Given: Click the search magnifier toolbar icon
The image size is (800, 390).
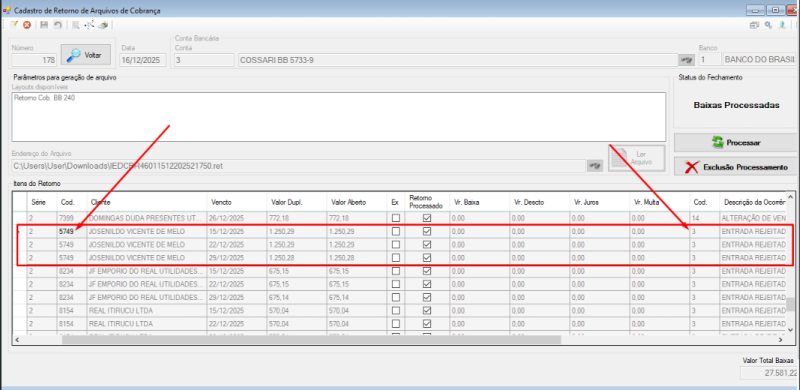Looking at the screenshot, I should [x=76, y=25].
